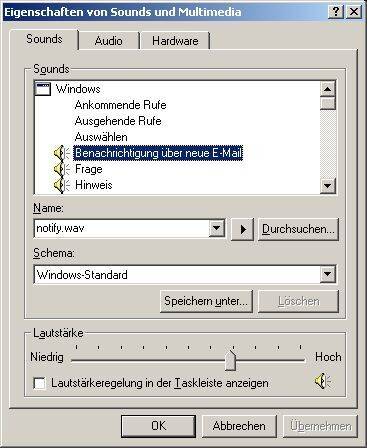The image size is (367, 448).
Task: Click the volume speaker icon near Hoch
Action: point(323,381)
